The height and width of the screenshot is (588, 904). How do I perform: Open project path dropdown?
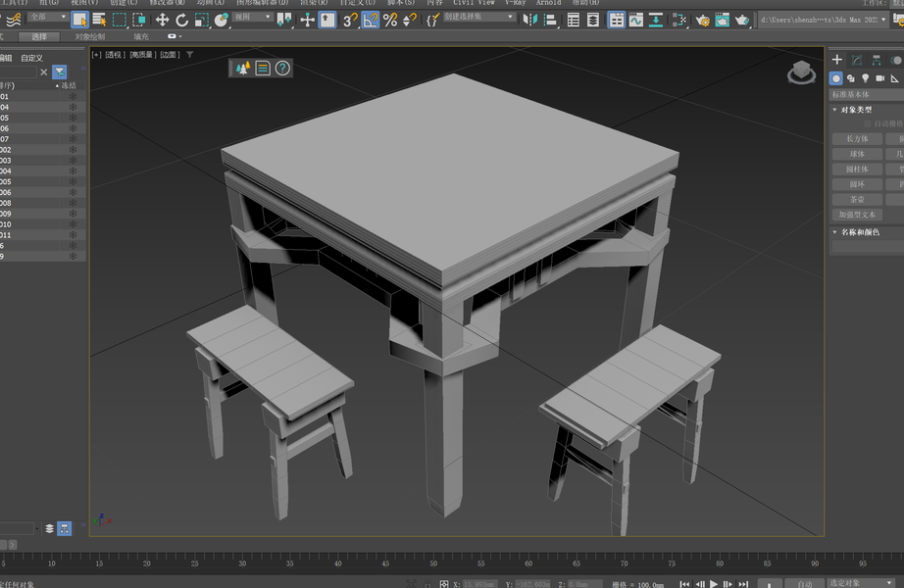coord(823,20)
